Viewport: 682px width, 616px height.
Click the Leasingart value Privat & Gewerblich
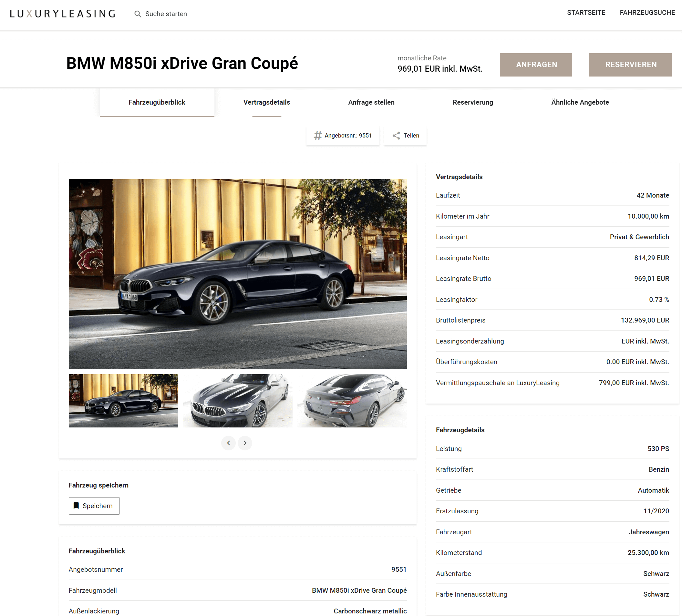coord(639,237)
